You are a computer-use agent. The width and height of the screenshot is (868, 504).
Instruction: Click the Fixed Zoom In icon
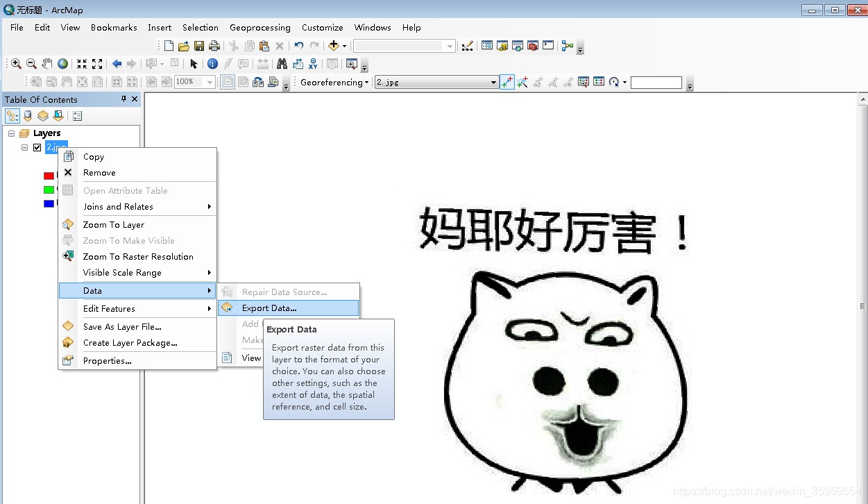pos(82,64)
